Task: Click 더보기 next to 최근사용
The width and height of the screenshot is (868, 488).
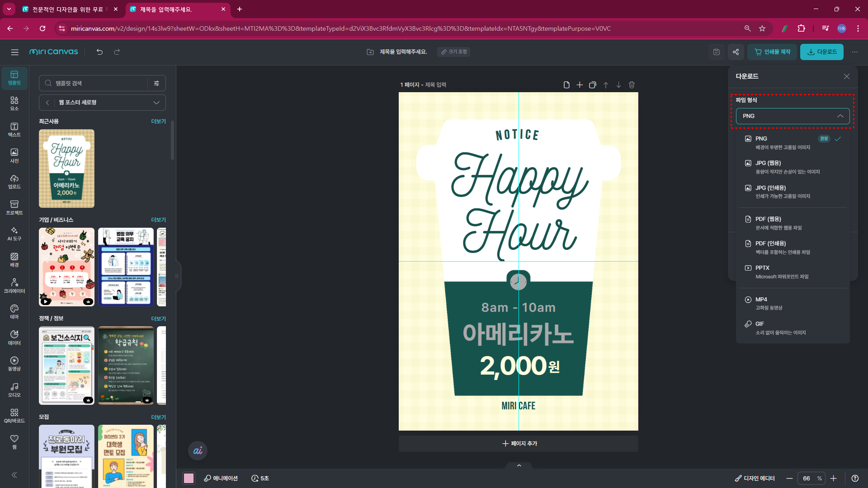Action: [158, 122]
